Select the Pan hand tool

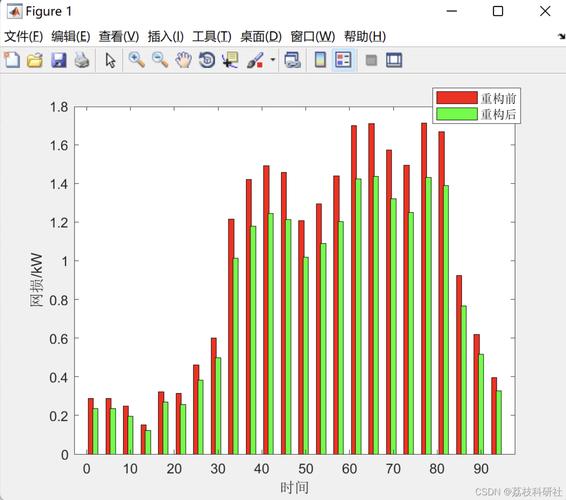coord(183,60)
